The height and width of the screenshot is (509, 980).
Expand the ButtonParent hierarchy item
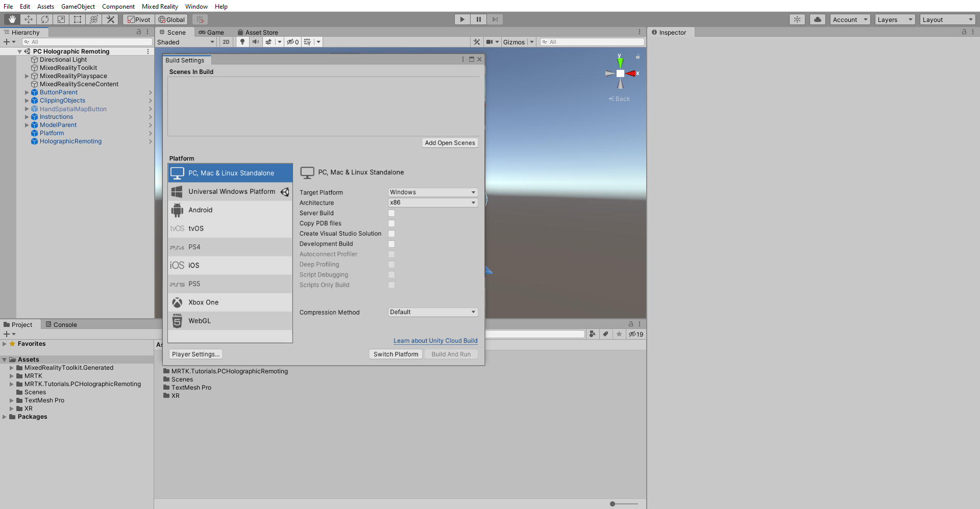tap(27, 92)
